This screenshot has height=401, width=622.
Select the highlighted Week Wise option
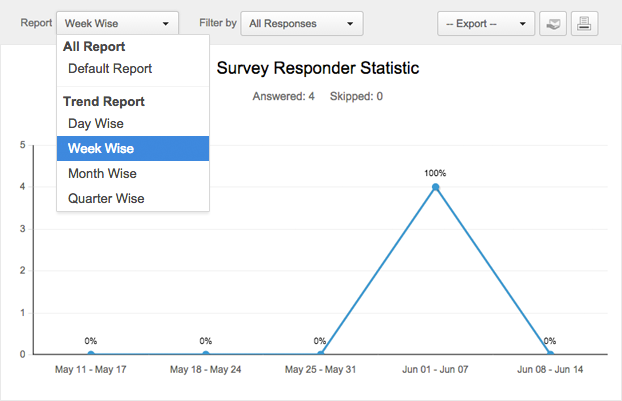click(x=101, y=149)
